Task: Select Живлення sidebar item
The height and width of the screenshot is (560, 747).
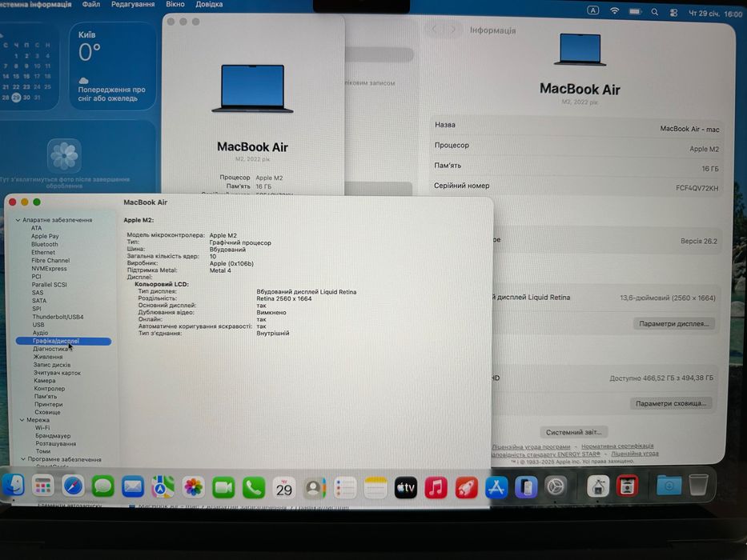Action: point(48,357)
